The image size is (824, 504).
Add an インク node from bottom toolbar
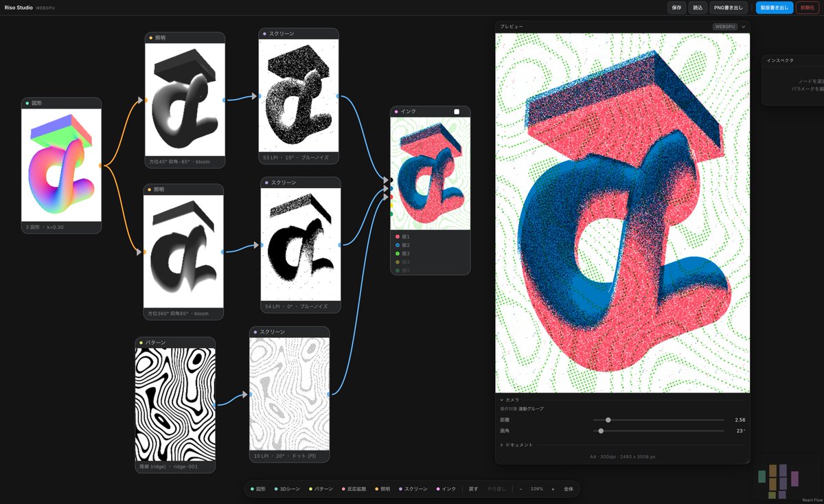pos(445,489)
